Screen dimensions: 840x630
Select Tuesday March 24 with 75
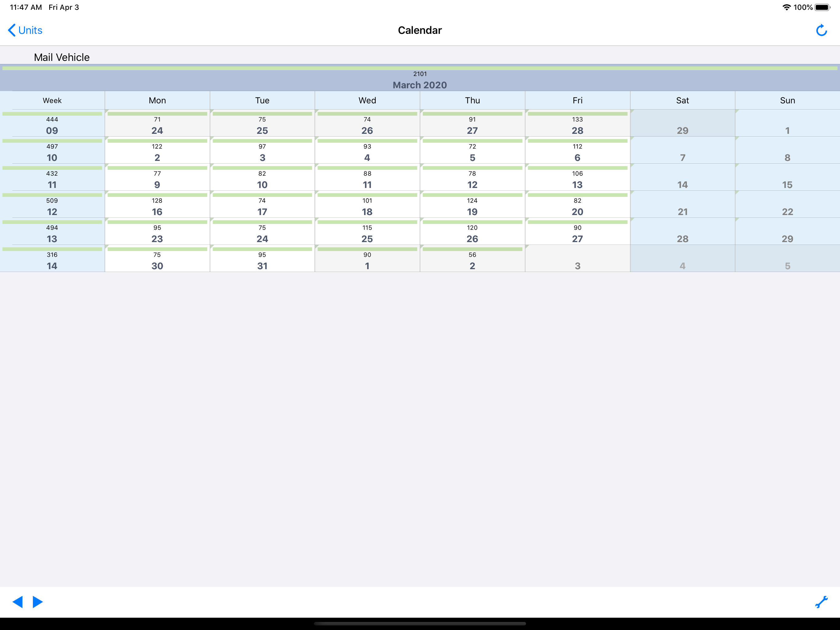pos(262,231)
